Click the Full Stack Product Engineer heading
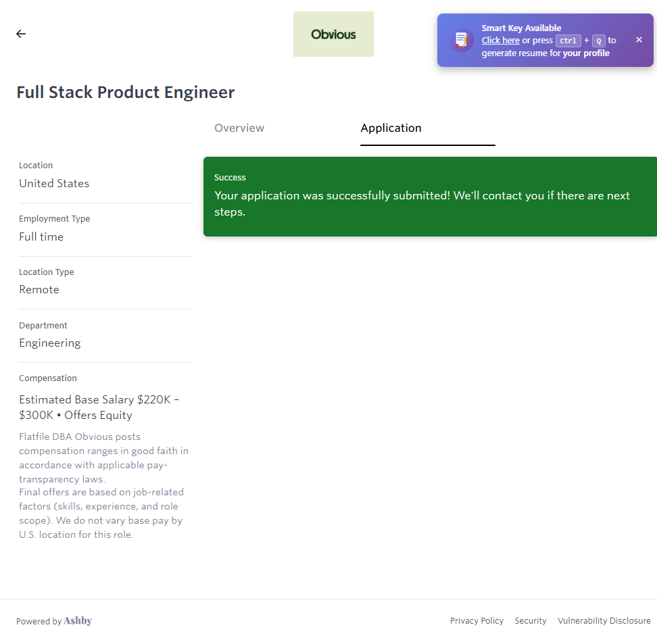 point(126,93)
